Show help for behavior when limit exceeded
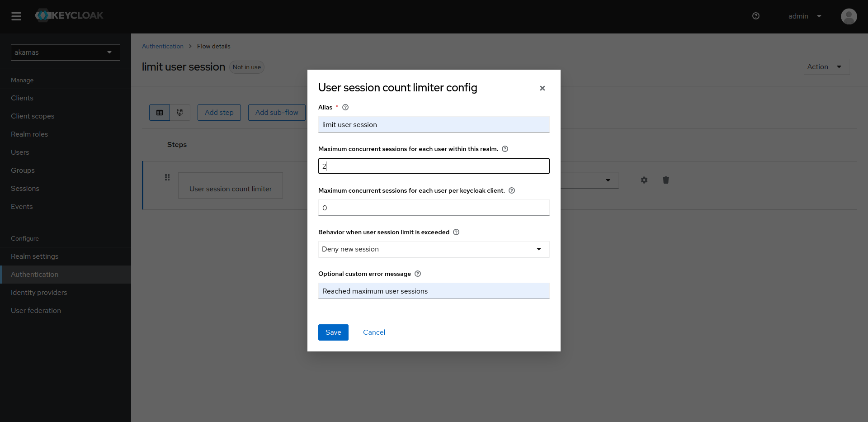868x422 pixels. coord(456,232)
